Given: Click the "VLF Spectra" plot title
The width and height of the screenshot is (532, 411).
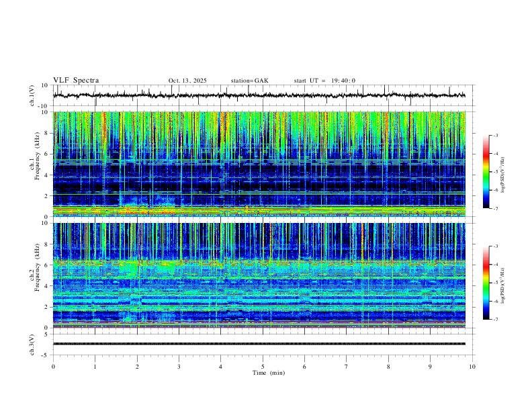Looking at the screenshot, I should [x=76, y=81].
